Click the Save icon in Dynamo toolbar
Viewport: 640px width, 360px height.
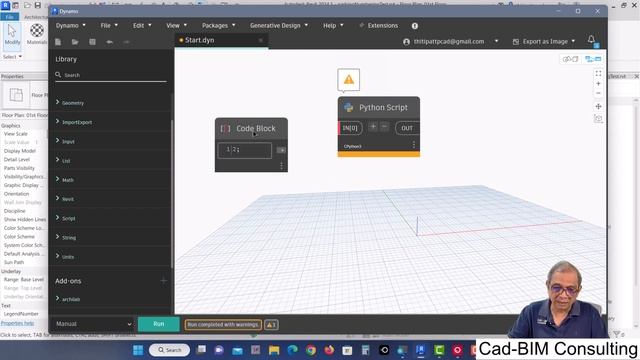pyautogui.click(x=92, y=42)
